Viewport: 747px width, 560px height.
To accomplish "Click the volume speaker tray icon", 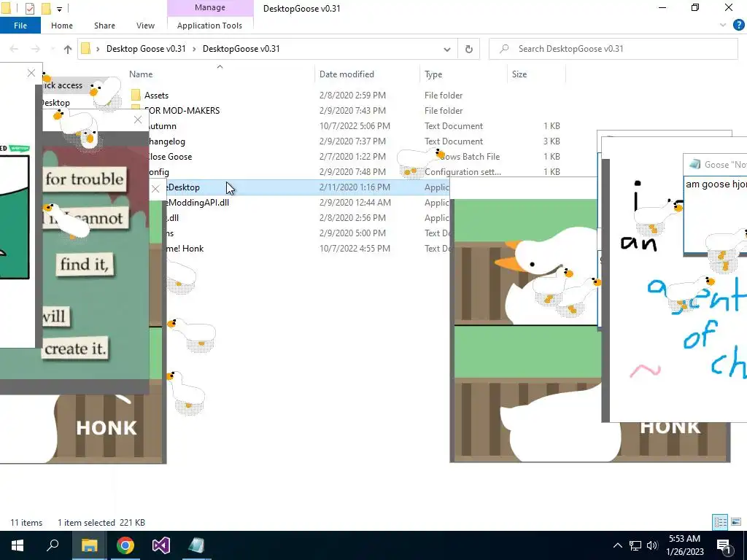I will 653,545.
